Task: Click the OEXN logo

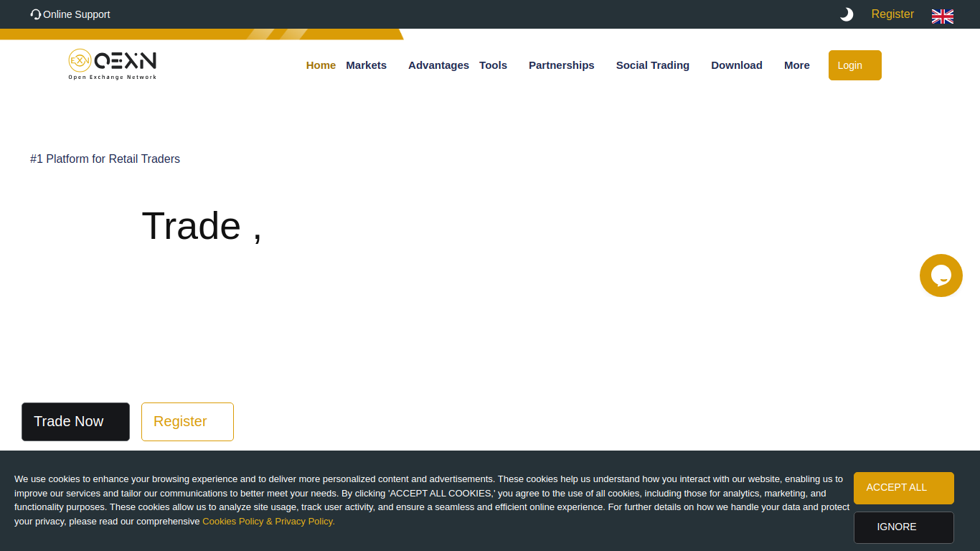Action: tap(113, 65)
